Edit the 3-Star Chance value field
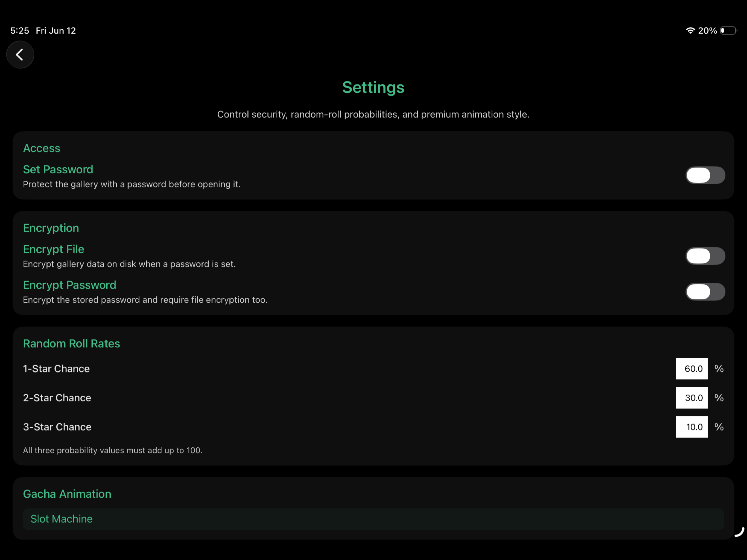Screen dimensions: 747x560 pyautogui.click(x=691, y=427)
